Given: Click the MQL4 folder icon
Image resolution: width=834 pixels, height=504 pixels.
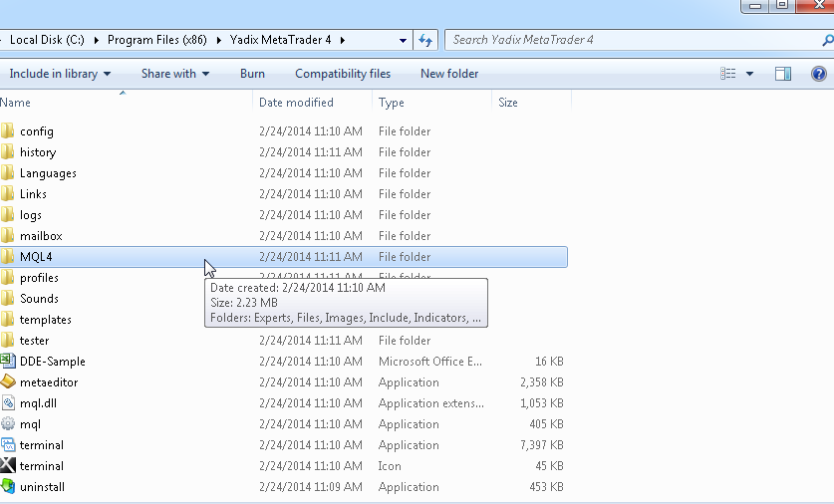Looking at the screenshot, I should coord(7,256).
